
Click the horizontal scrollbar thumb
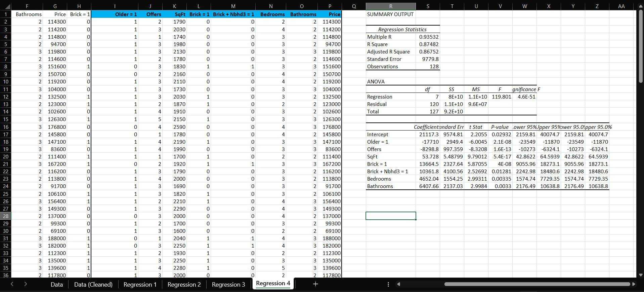pyautogui.click(x=537, y=284)
